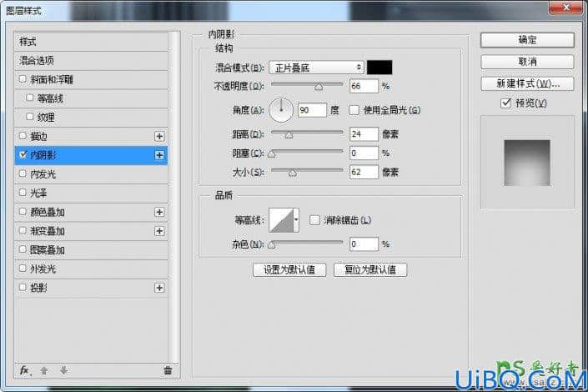588x392 pixels.
Task: Select the 混合选项 entry in the left list
Action: 91,60
